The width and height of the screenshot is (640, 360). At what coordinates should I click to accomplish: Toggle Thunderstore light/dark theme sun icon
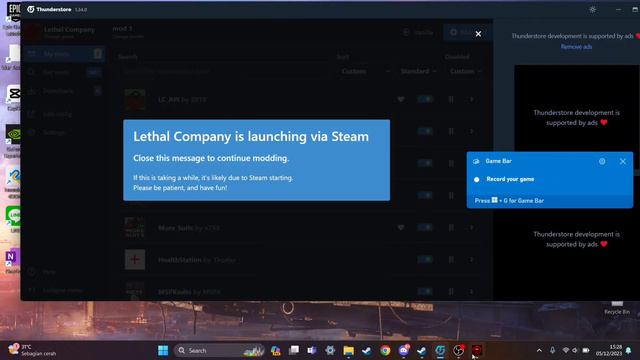(x=592, y=9)
